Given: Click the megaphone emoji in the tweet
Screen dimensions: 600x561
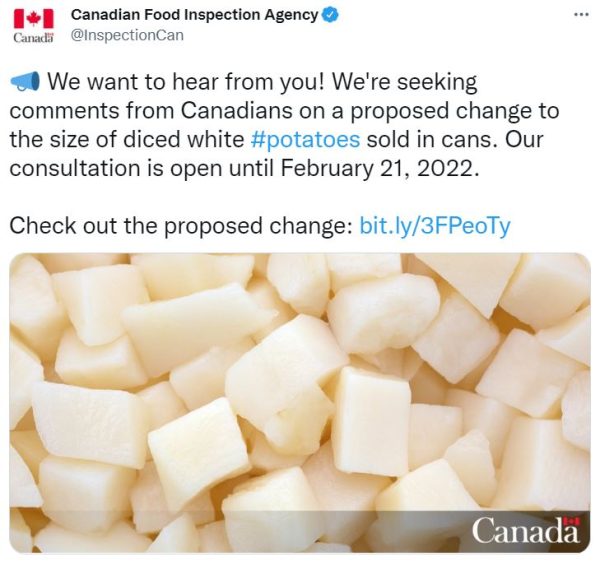Looking at the screenshot, I should tap(26, 81).
